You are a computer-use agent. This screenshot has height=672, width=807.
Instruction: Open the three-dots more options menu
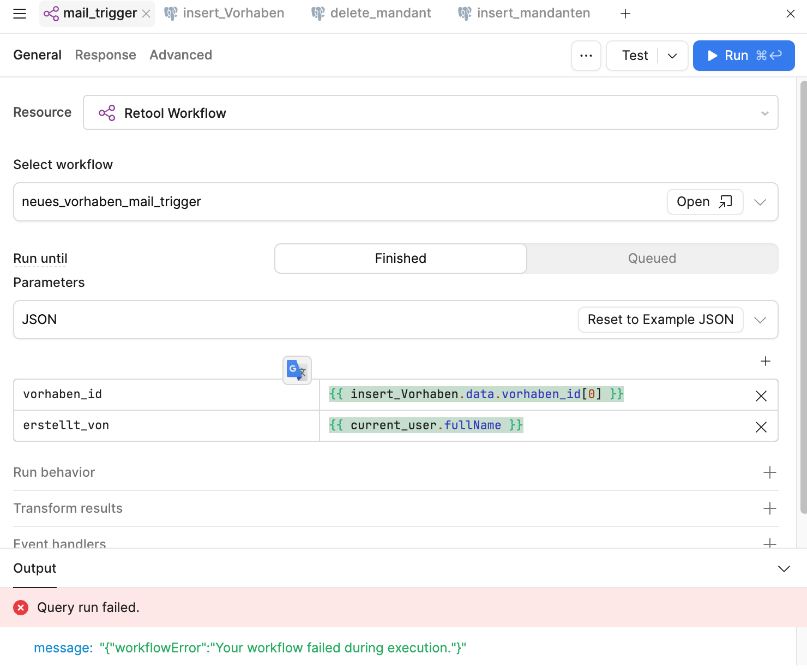586,56
